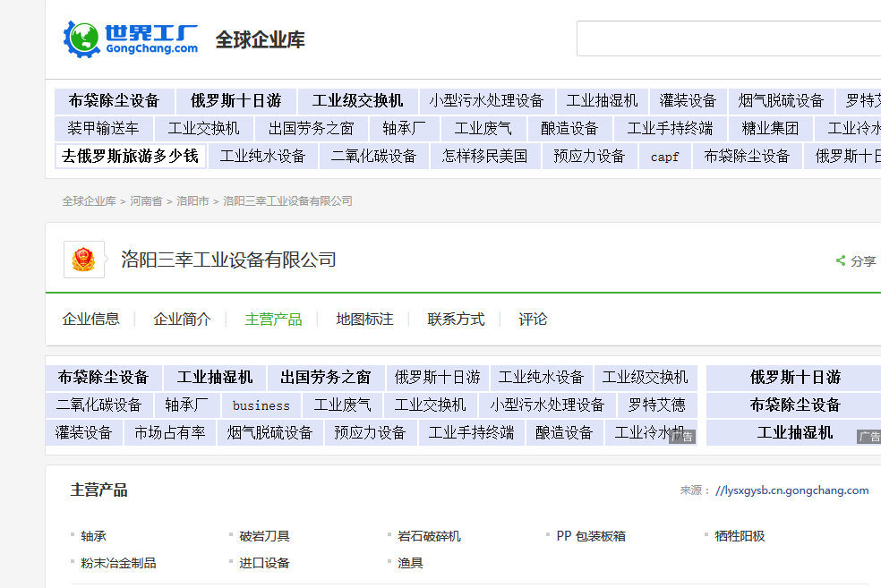This screenshot has height=588, width=881.
Task: Click the 分享 share control
Action: coord(860,260)
